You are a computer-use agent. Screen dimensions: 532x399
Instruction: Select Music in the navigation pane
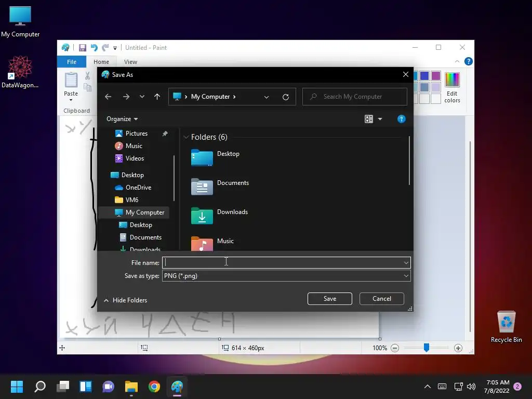[x=134, y=146]
